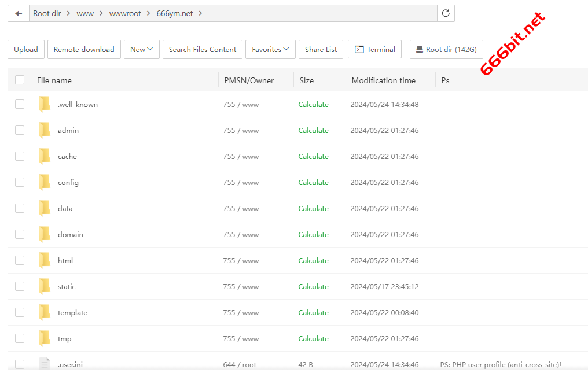Open the Terminal
Screen dimensions: 588x384
coord(374,50)
